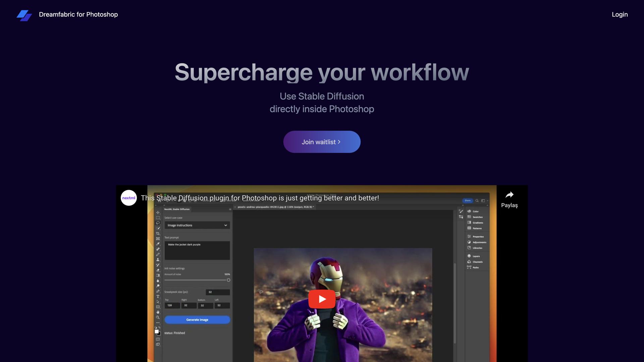Click the nextml channel avatar
Viewport: 644px width, 362px height.
(x=129, y=198)
